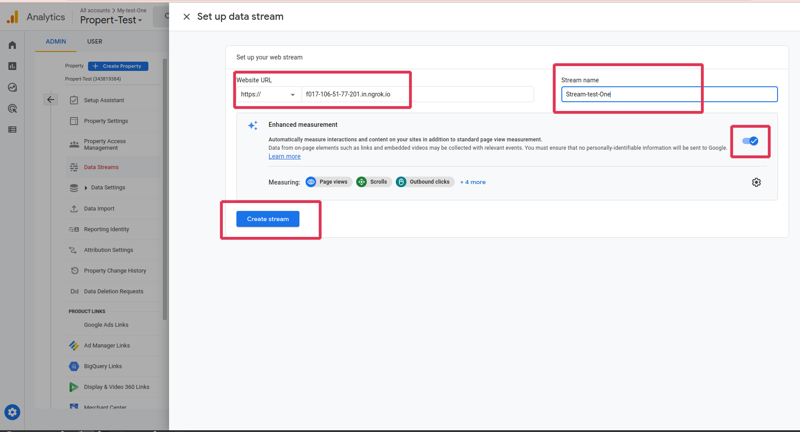Toggle the Enhanced measurement switch
Screen dimensions: 800x432
click(750, 141)
